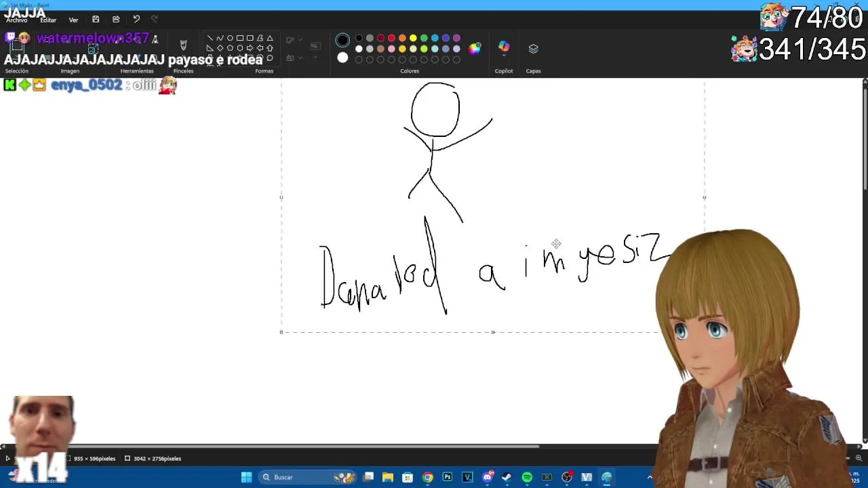The image size is (868, 488).
Task: Select Color 2 white circle
Action: point(342,58)
